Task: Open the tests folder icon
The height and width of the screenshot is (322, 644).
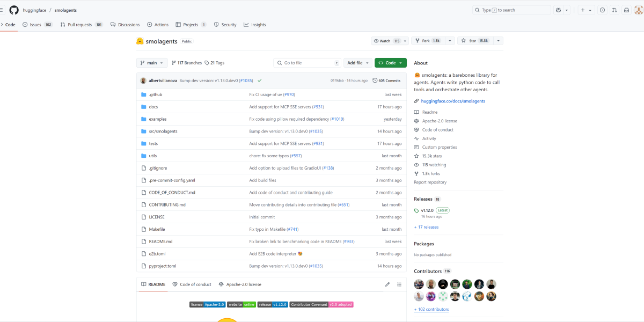Action: [144, 143]
